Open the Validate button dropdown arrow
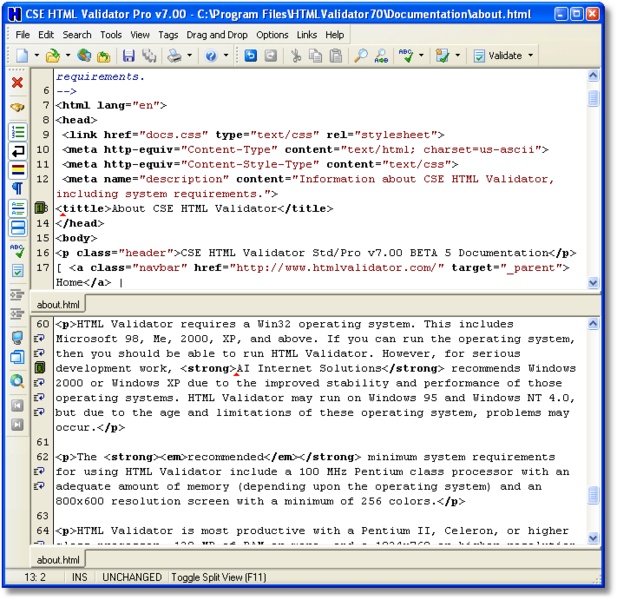This screenshot has height=600, width=617. pyautogui.click(x=530, y=55)
